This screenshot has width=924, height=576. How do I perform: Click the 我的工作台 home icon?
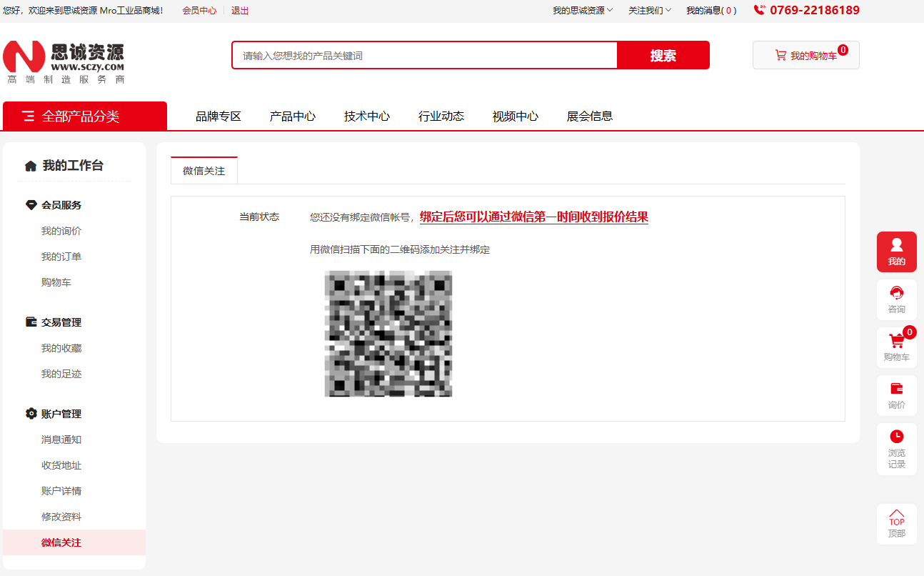click(31, 166)
